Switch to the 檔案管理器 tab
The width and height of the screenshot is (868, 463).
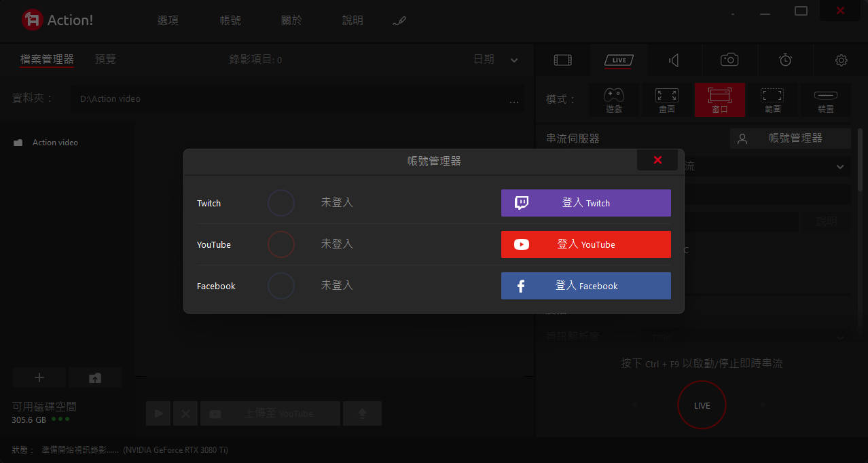(47, 60)
